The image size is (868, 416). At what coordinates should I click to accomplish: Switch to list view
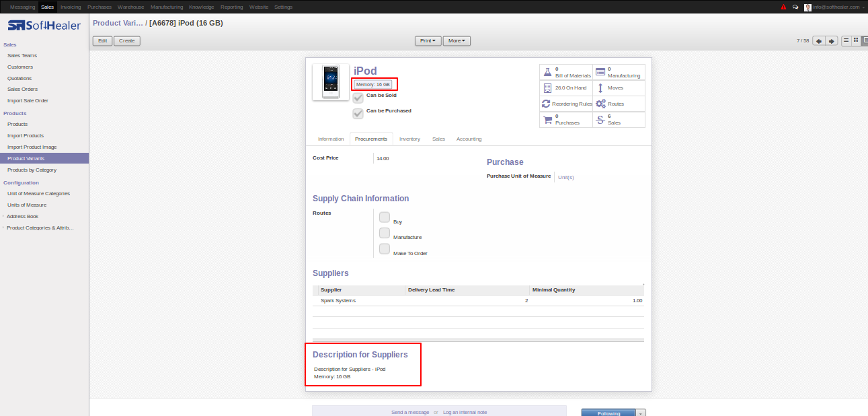pos(846,40)
